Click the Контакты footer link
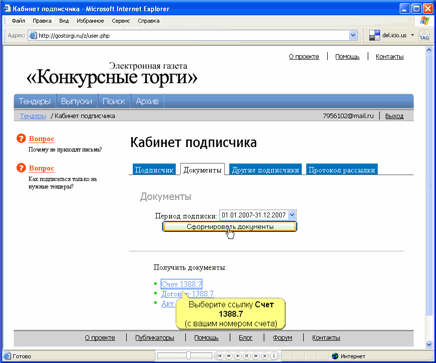This screenshot has height=363, width=436. click(326, 338)
